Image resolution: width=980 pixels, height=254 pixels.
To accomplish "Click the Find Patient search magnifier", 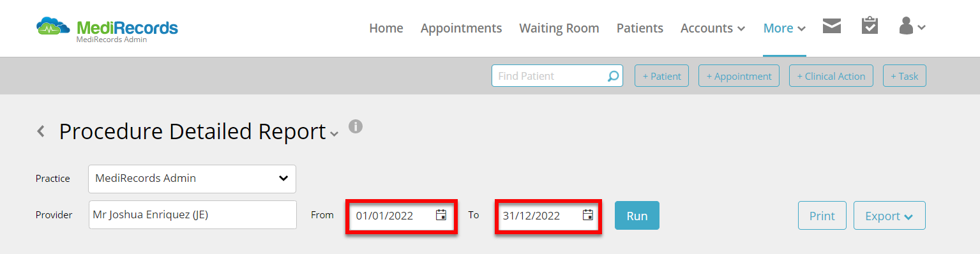I will pyautogui.click(x=613, y=76).
